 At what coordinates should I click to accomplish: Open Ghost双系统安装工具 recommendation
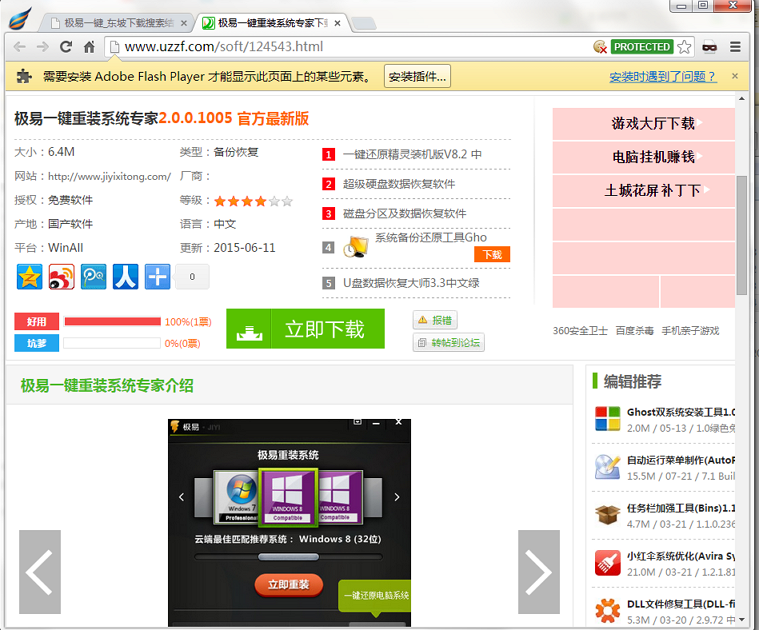pos(681,412)
